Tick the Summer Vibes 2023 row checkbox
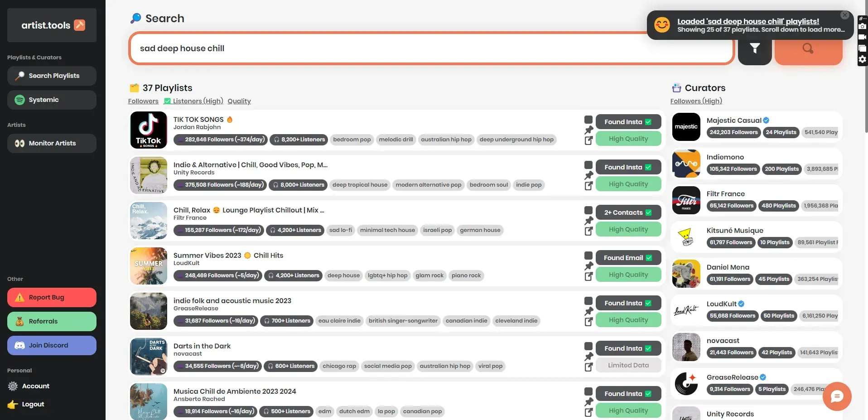The image size is (868, 420). [x=588, y=256]
